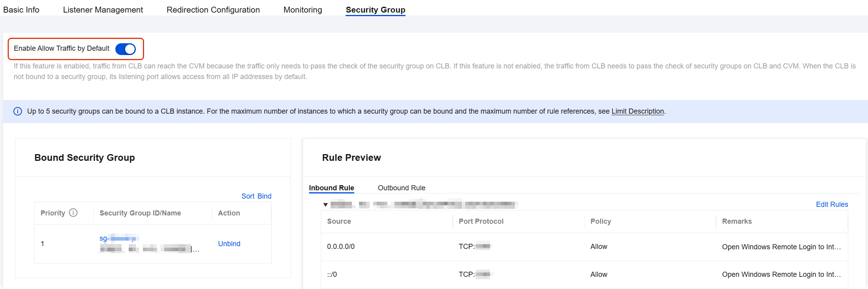Click the Sort link

248,196
